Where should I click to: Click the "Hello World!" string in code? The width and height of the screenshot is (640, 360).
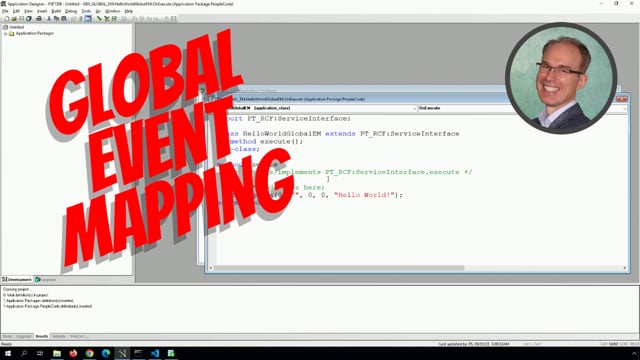[364, 195]
